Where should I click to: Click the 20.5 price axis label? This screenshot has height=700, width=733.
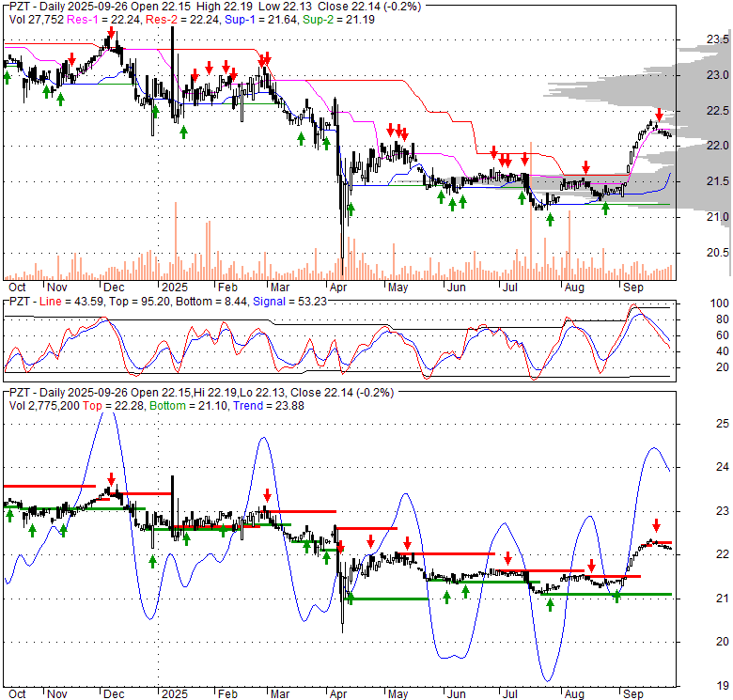click(717, 253)
